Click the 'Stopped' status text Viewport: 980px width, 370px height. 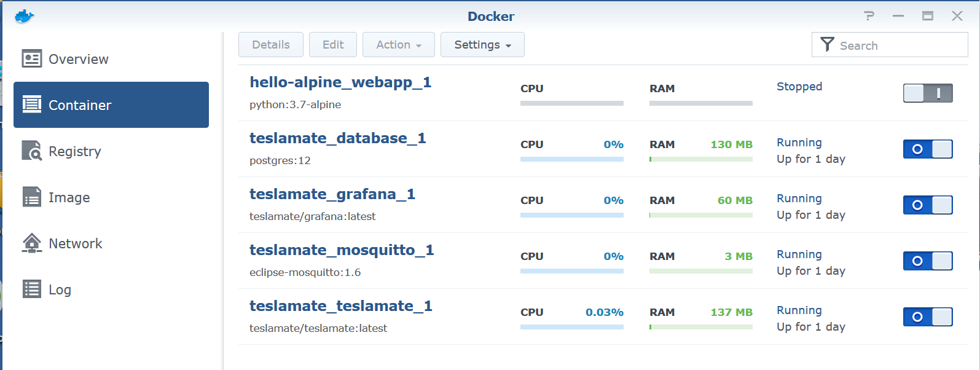(799, 87)
